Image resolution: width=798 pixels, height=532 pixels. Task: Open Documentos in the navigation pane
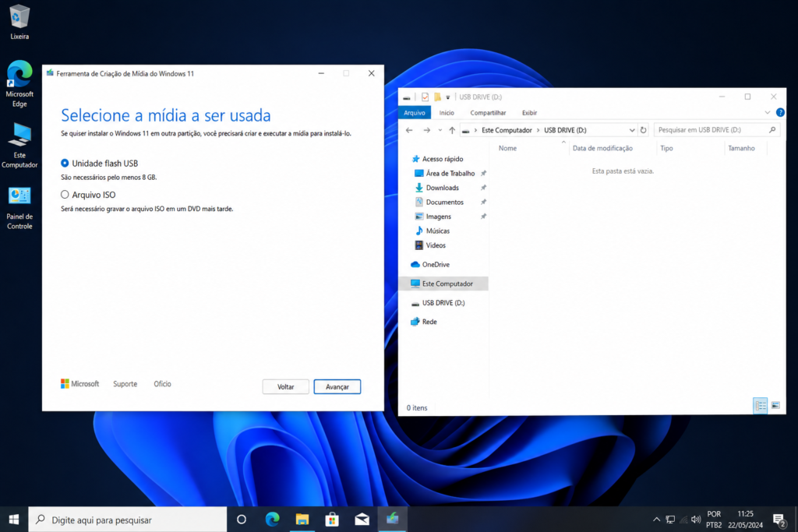tap(440, 202)
